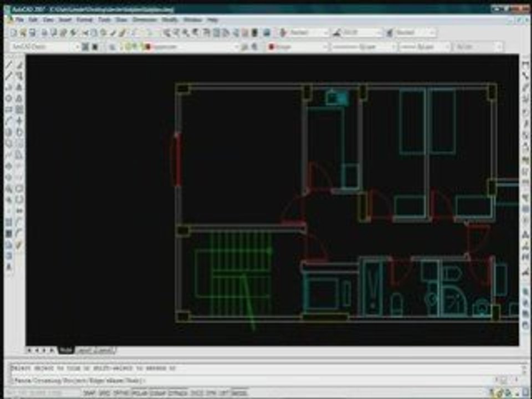Toggle SNAP in the status bar

pos(89,393)
